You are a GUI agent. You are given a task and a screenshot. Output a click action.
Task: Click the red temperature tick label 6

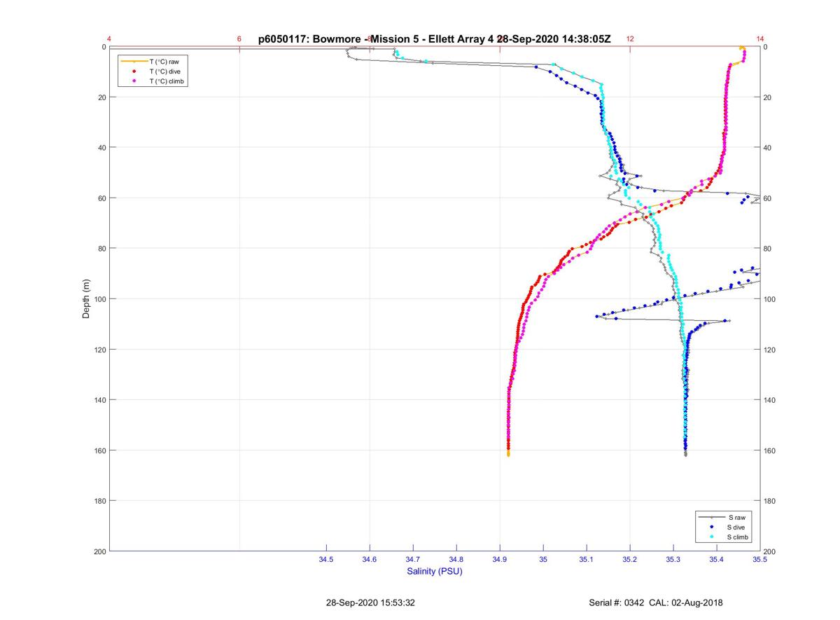click(x=239, y=39)
